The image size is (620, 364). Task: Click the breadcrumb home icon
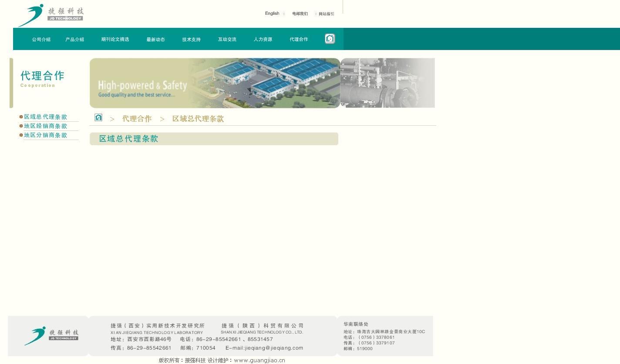coord(98,117)
